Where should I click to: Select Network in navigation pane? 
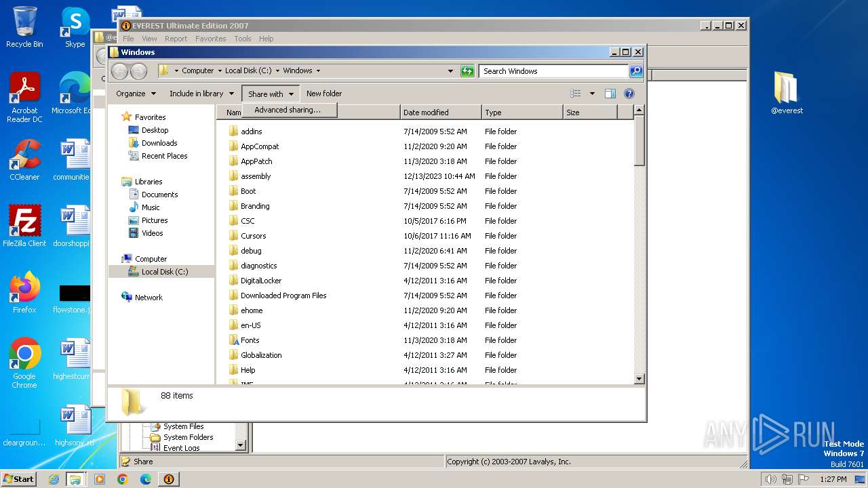[x=149, y=298]
